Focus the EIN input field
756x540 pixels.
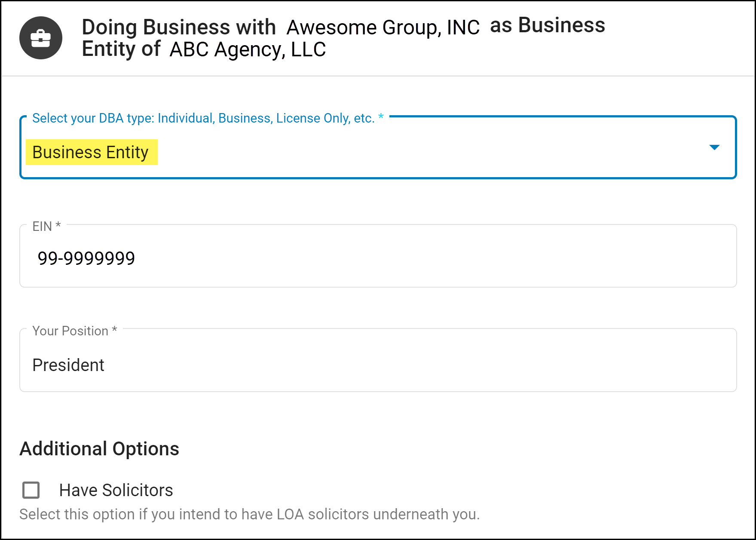click(x=378, y=256)
